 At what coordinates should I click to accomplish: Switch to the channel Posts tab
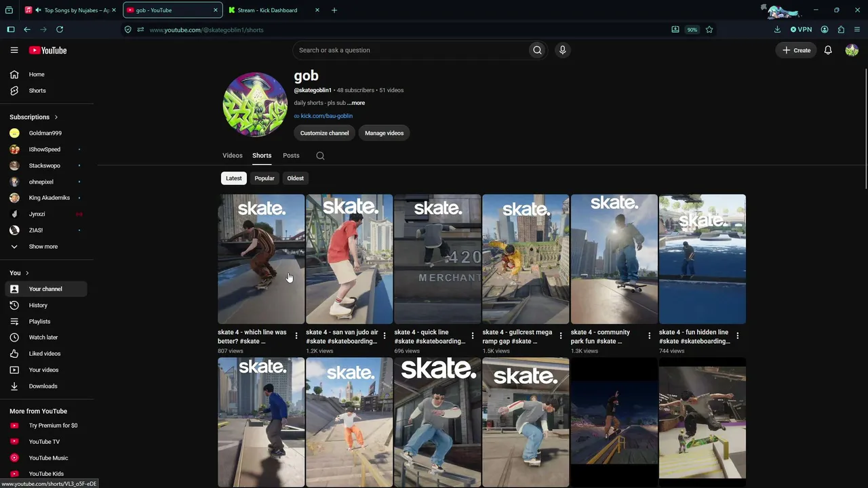point(291,156)
